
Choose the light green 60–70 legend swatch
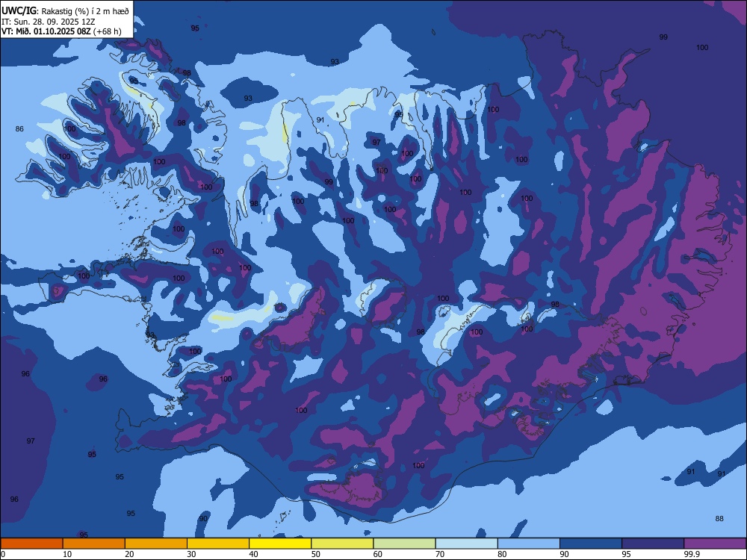point(404,544)
